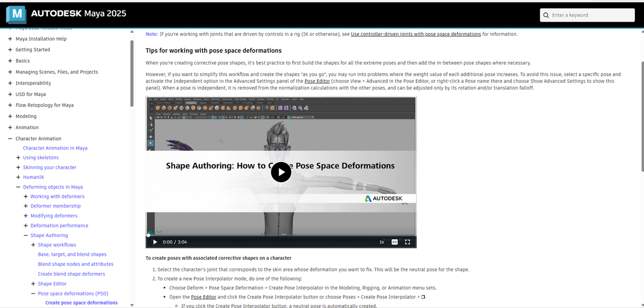Type in the Enter a keyword search field
The height and width of the screenshot is (308, 644).
587,15
